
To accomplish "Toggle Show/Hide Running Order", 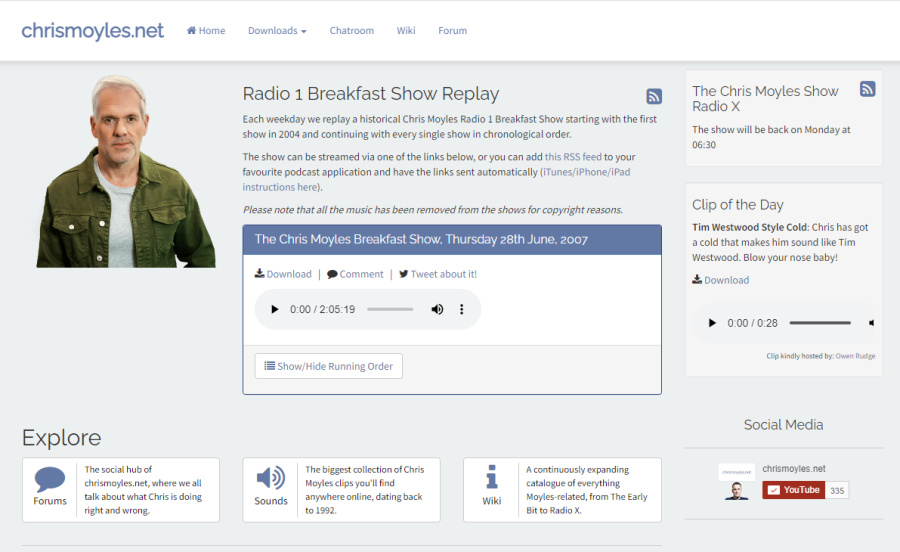I will pyautogui.click(x=329, y=366).
